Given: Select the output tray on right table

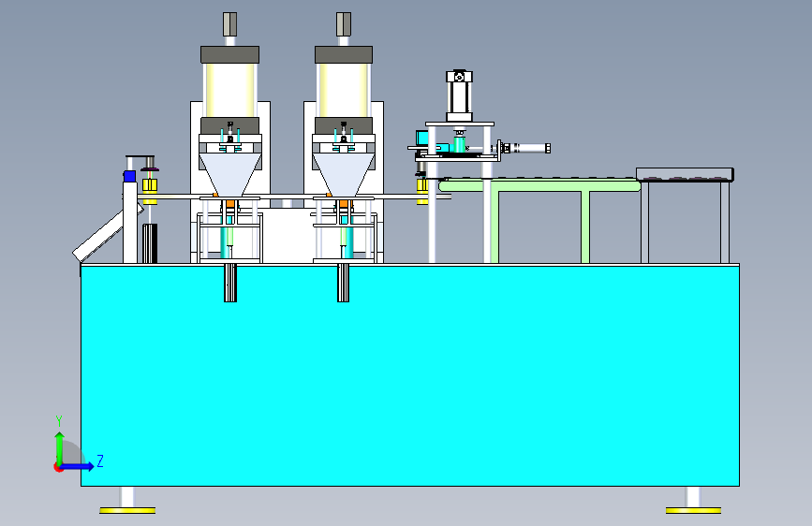Looking at the screenshot, I should point(685,174).
